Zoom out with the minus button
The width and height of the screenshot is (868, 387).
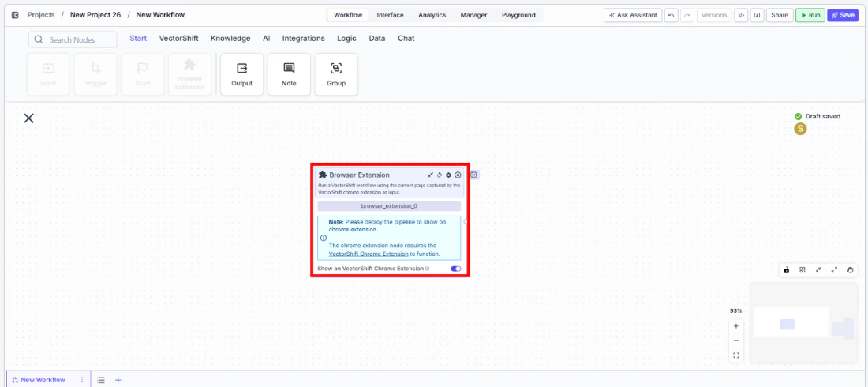[735, 340]
